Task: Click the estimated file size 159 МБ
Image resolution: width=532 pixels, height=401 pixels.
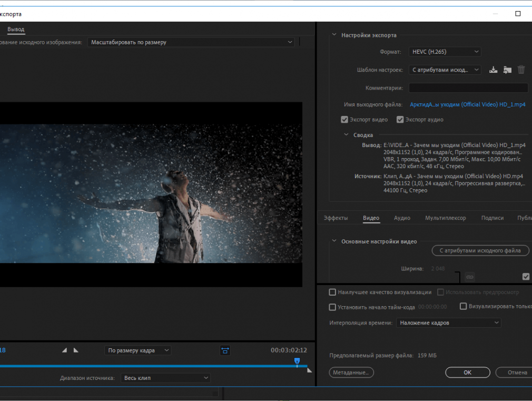Action: (x=427, y=356)
